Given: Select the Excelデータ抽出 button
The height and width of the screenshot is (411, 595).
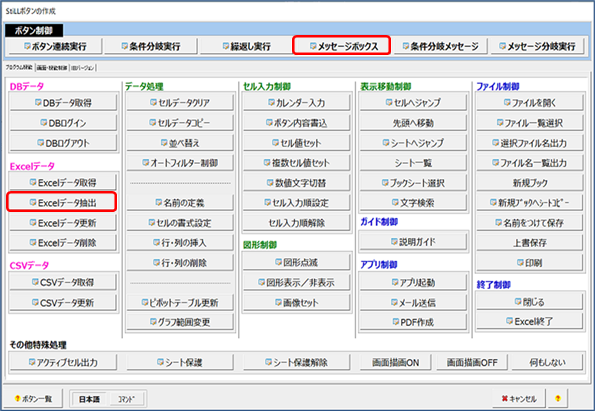Looking at the screenshot, I should point(62,202).
